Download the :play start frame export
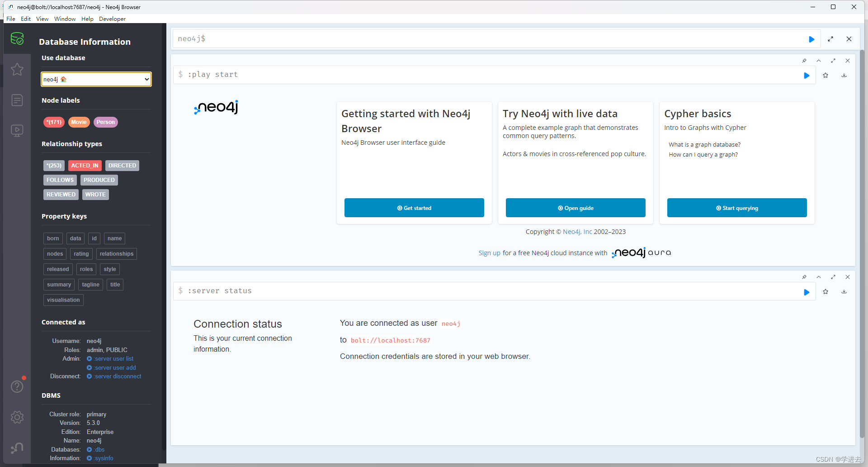Image resolution: width=868 pixels, height=467 pixels. [x=844, y=76]
